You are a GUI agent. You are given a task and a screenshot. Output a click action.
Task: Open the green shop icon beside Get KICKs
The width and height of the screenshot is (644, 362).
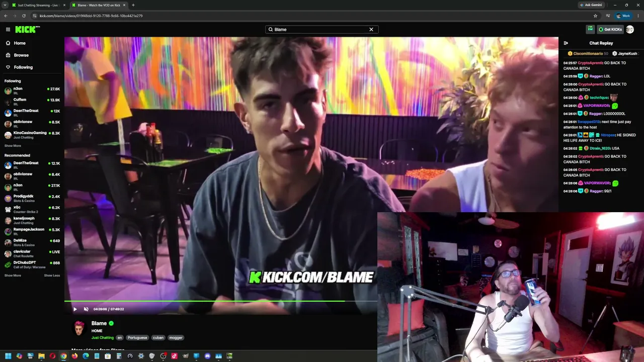click(590, 29)
